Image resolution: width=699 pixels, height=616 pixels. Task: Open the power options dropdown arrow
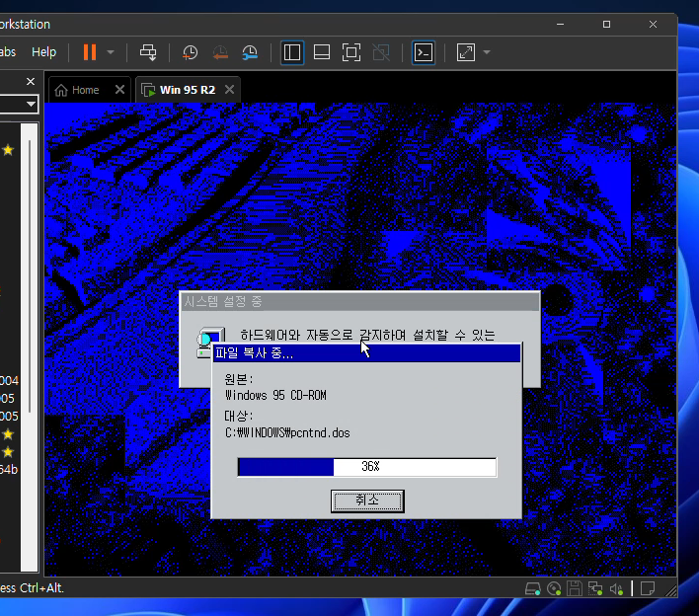111,52
